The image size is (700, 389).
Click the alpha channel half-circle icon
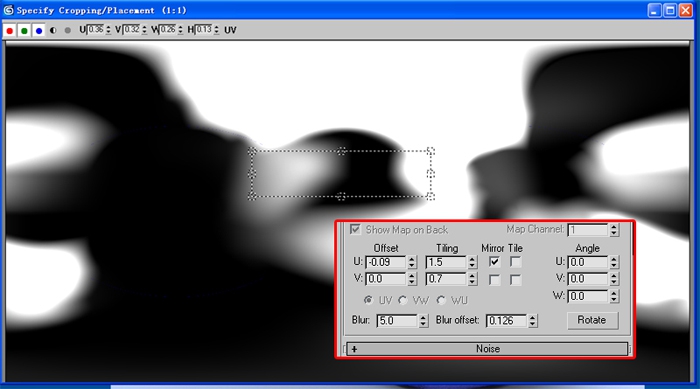pyautogui.click(x=53, y=30)
